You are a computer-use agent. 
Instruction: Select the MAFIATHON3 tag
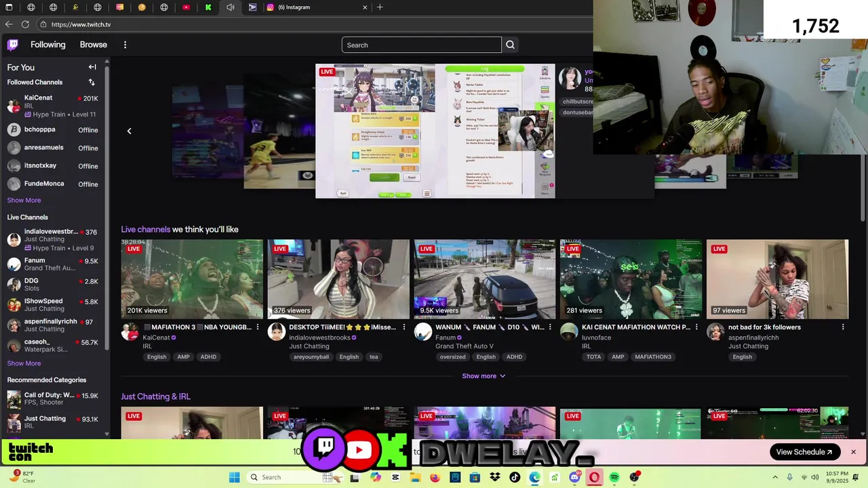coord(653,357)
